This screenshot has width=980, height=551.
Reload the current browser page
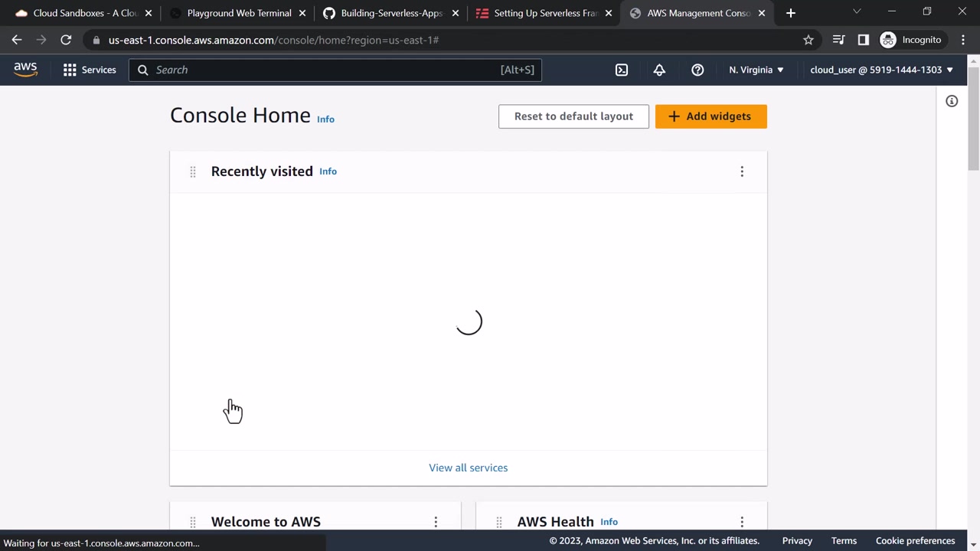click(x=66, y=40)
